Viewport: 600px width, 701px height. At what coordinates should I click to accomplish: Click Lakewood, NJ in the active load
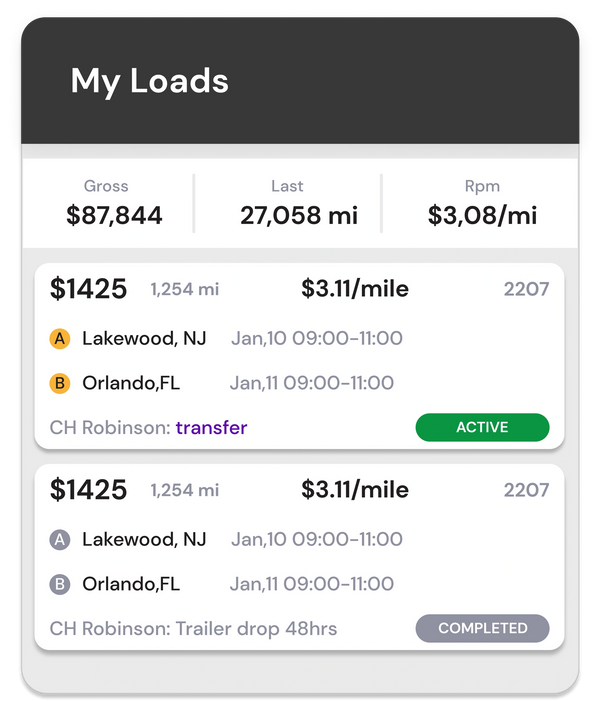pos(144,339)
